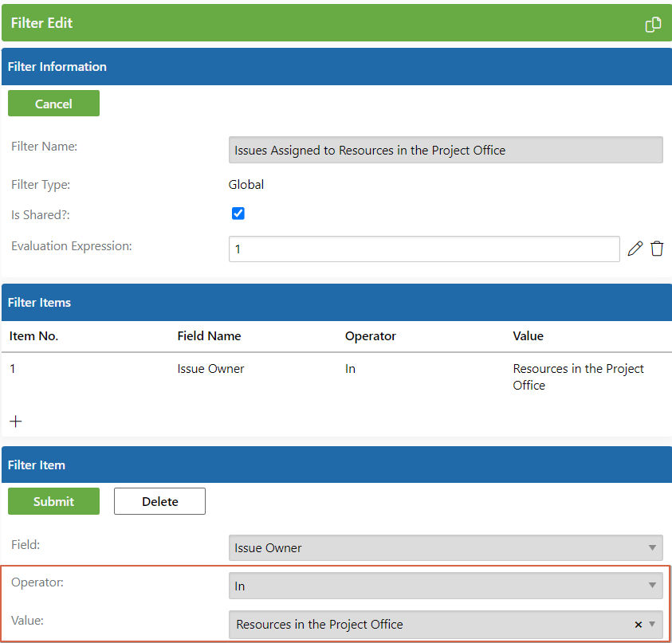Click the Operator column header
Viewport: 672px width, 643px height.
pyautogui.click(x=371, y=336)
